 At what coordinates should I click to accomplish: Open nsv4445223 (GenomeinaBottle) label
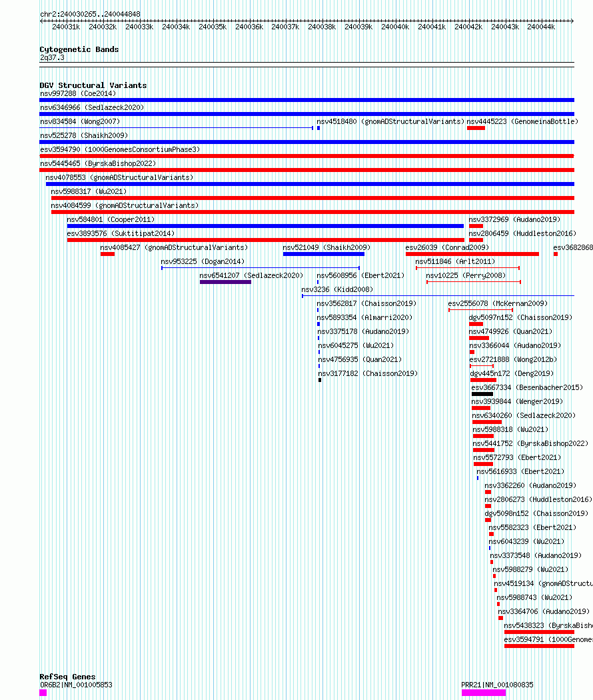pyautogui.click(x=522, y=121)
